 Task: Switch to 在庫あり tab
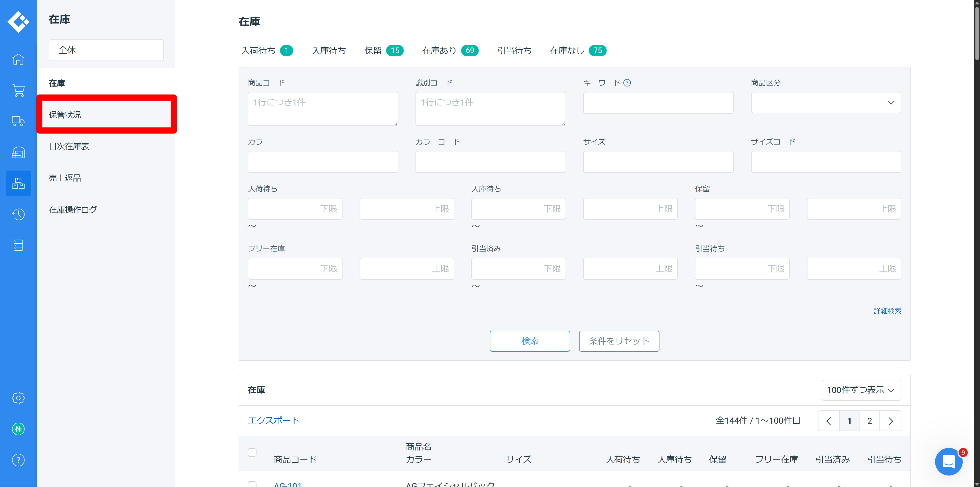[x=450, y=50]
